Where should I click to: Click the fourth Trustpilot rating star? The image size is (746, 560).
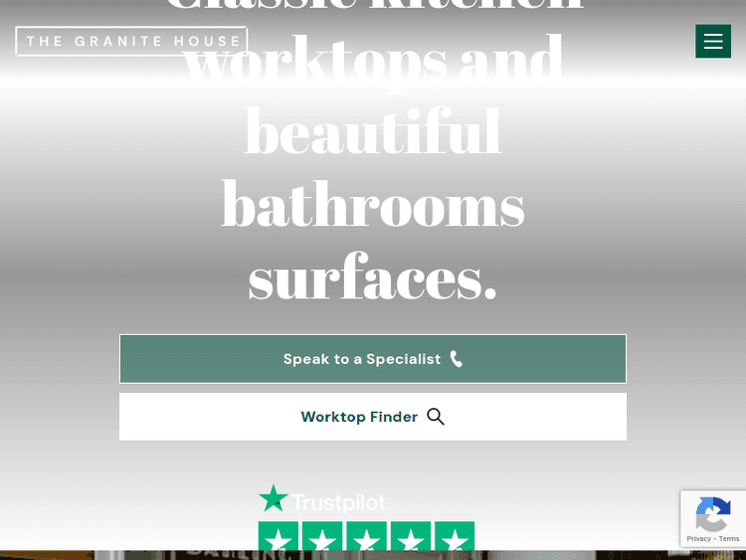(x=411, y=537)
